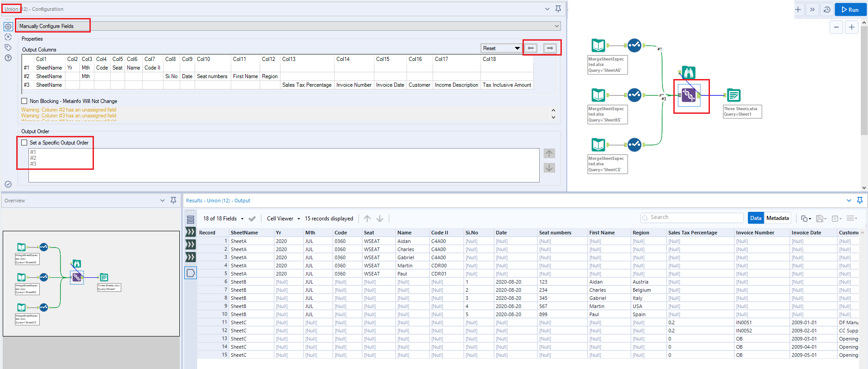Switch to the Metadata view
This screenshot has height=369, width=868.
[x=777, y=218]
